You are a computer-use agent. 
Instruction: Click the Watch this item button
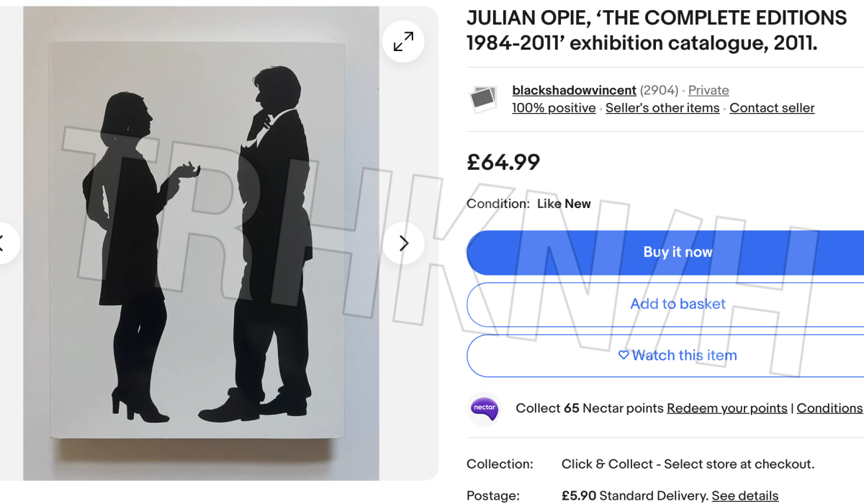665,355
